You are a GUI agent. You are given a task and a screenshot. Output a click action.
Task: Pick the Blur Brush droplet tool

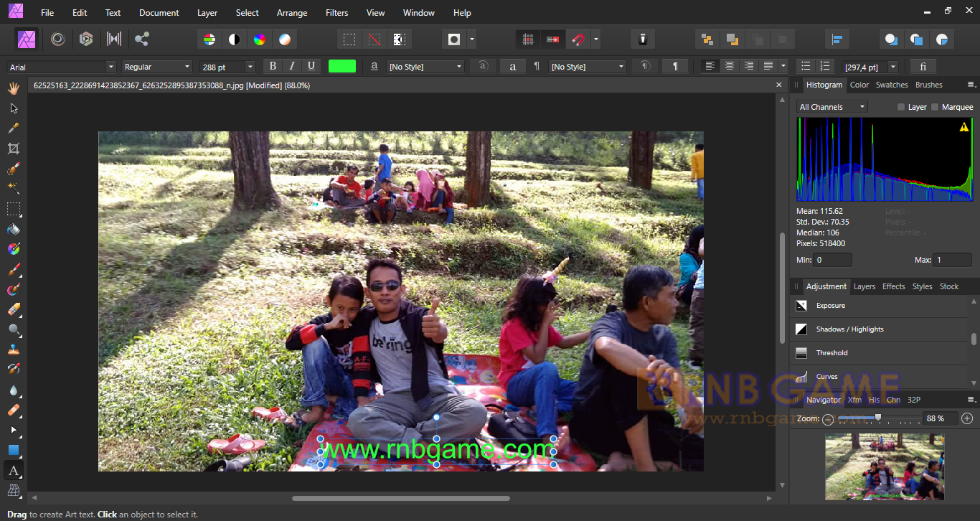pos(14,390)
